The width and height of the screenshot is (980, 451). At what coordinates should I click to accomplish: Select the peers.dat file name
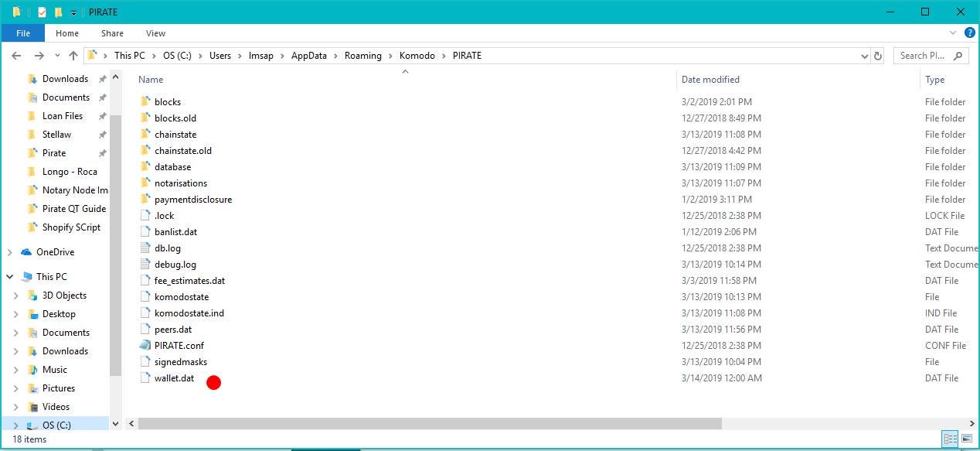[x=173, y=329]
